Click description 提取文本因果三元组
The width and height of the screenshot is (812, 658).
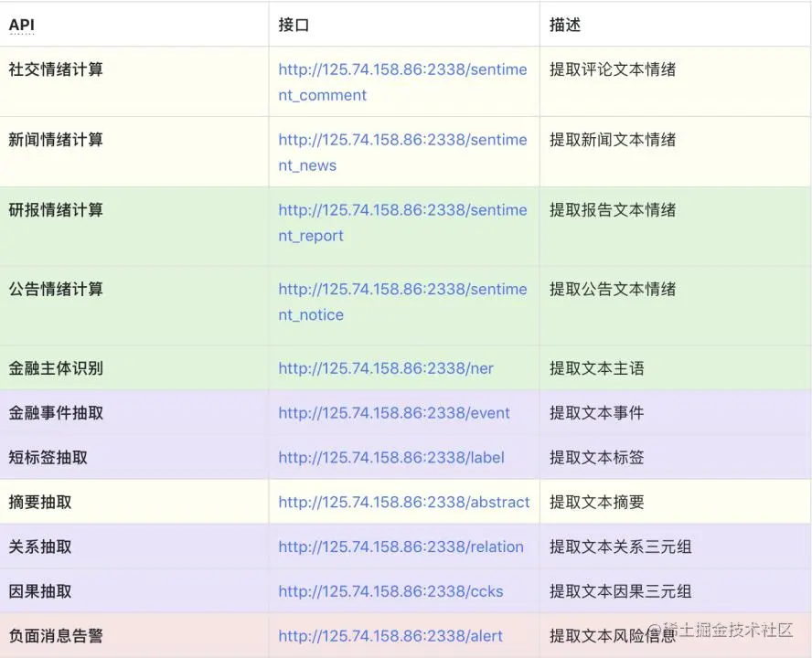point(620,591)
